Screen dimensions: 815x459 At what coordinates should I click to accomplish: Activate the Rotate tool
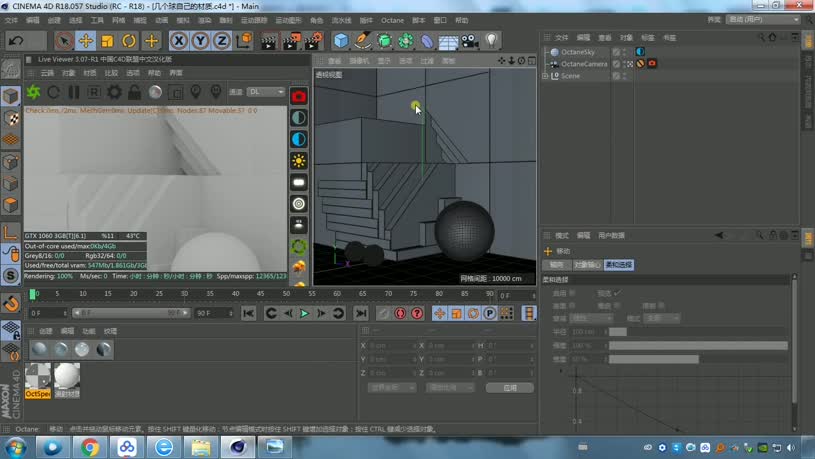pos(129,41)
